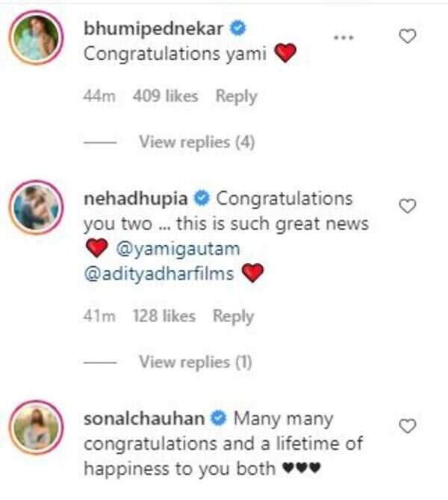
Task: Like nehadhupia's comment with the heart
Action: click(x=407, y=206)
